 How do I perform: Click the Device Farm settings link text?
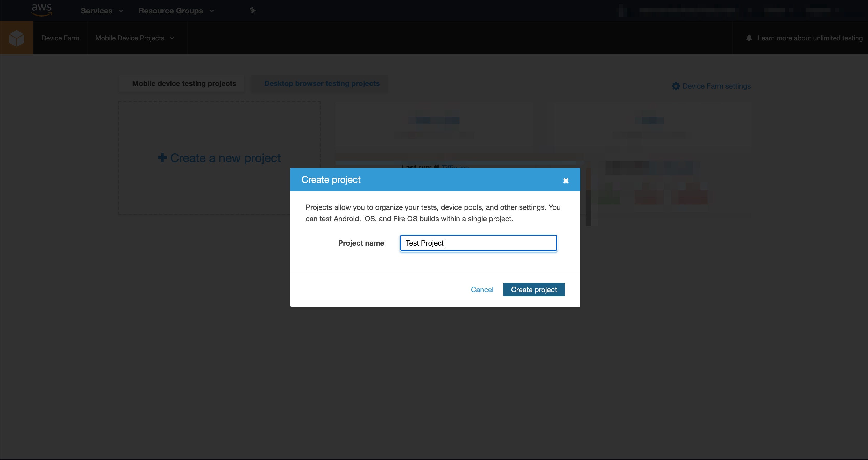(x=716, y=86)
